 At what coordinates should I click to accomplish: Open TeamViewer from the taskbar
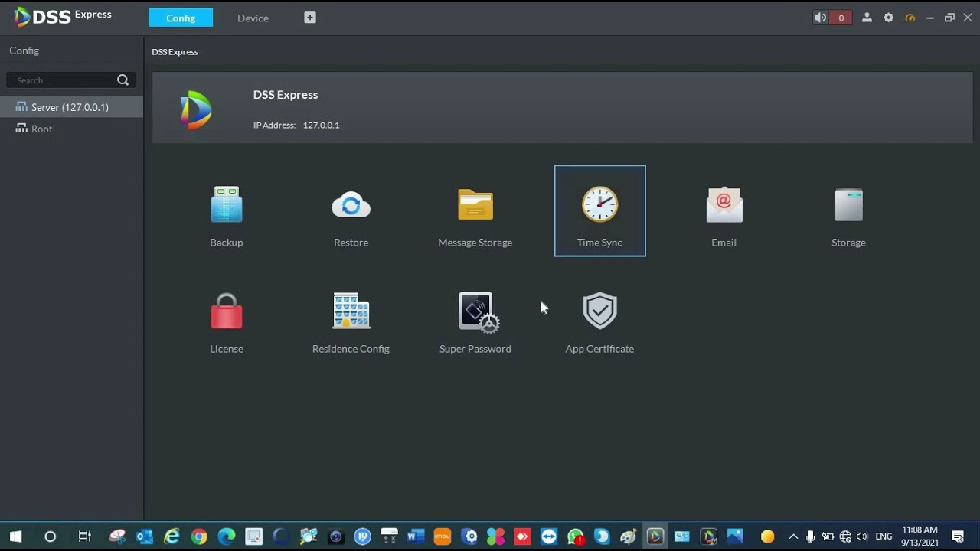[x=549, y=536]
